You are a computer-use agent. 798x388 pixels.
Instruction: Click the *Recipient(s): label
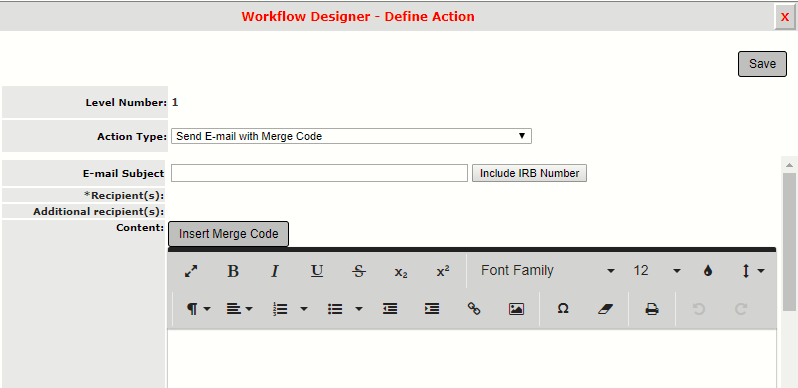click(x=124, y=195)
